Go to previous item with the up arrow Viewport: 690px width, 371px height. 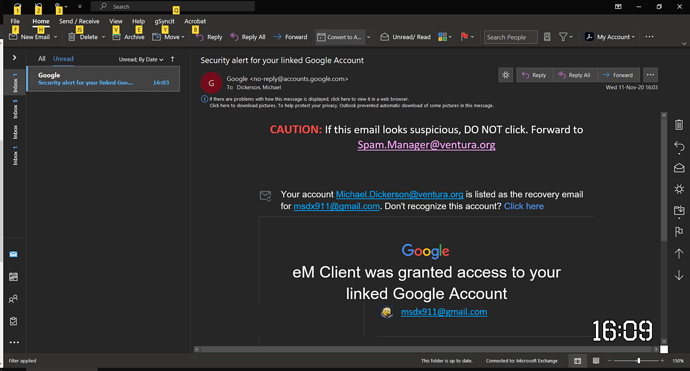point(679,253)
